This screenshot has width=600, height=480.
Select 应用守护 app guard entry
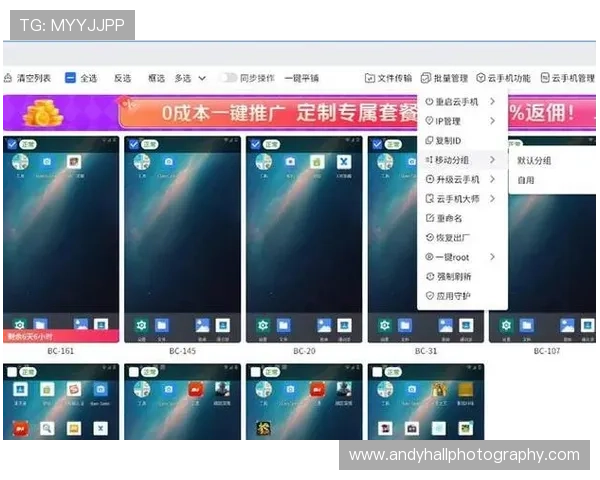click(462, 296)
